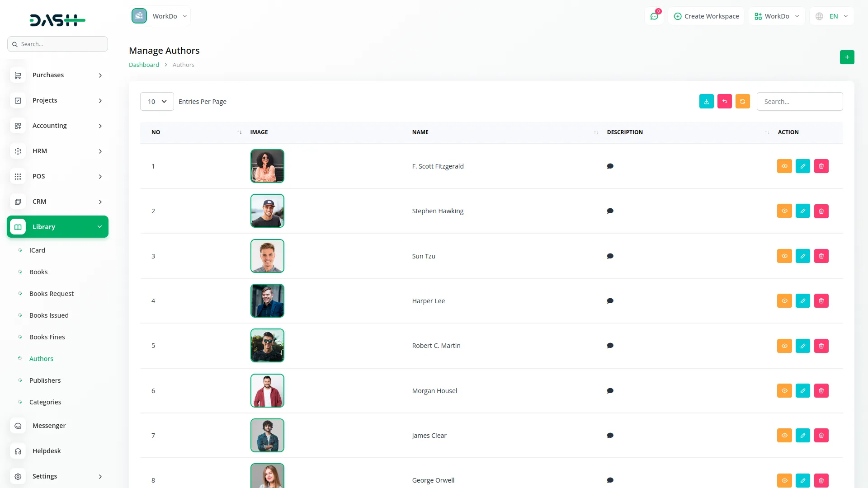Open the entries per page dropdown
The height and width of the screenshot is (488, 868).
157,102
